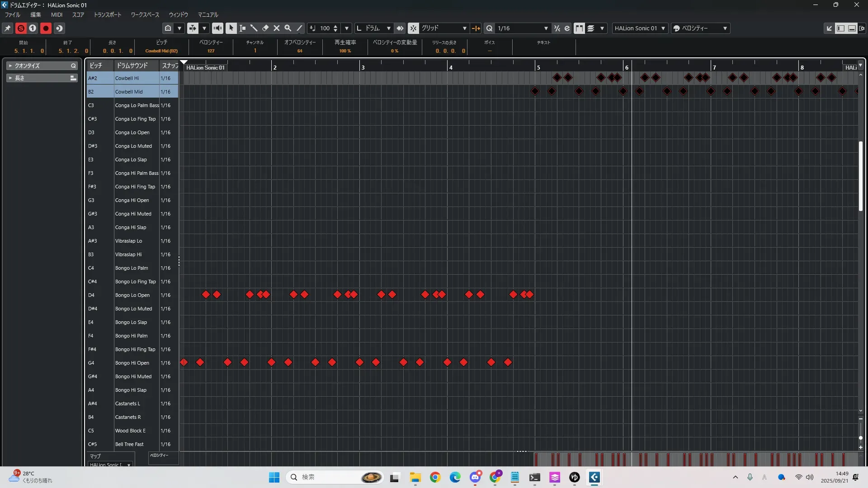
Task: Click bar 3 on the ruler
Action: tap(362, 68)
